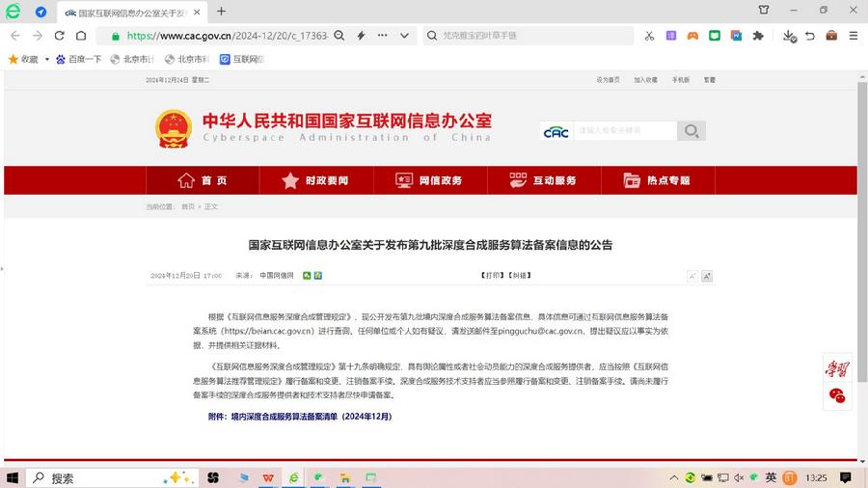The height and width of the screenshot is (488, 868).
Task: Go back to the previous page
Action: (14, 36)
